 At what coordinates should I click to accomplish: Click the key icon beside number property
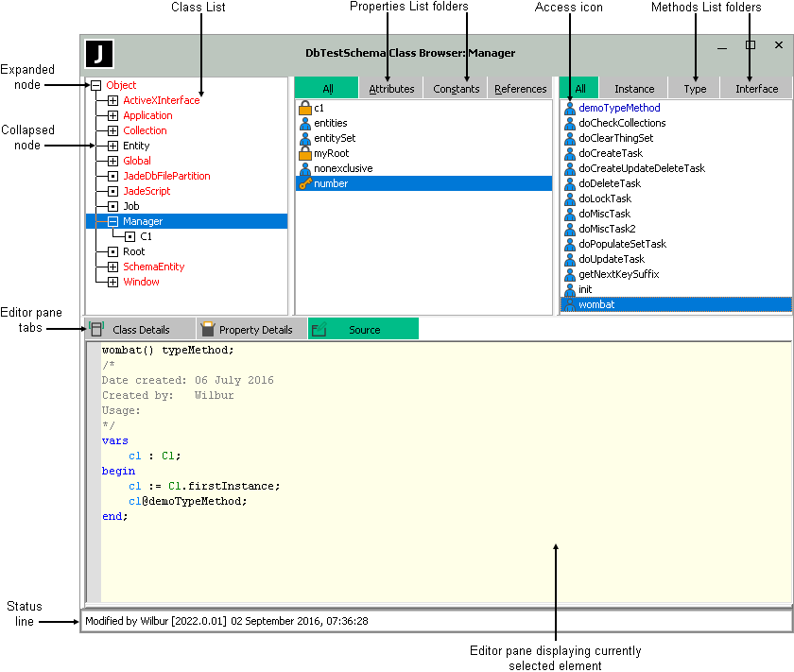(x=305, y=183)
